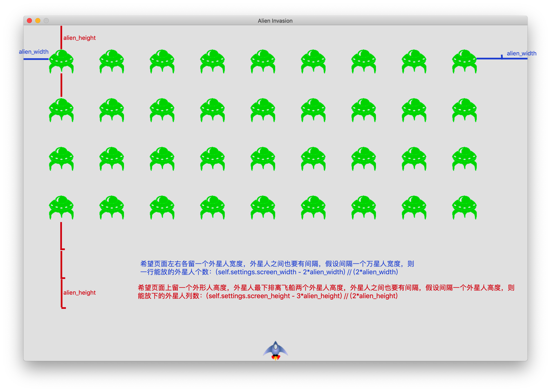Click the left blue alien_width label
The width and height of the screenshot is (551, 392).
34,52
